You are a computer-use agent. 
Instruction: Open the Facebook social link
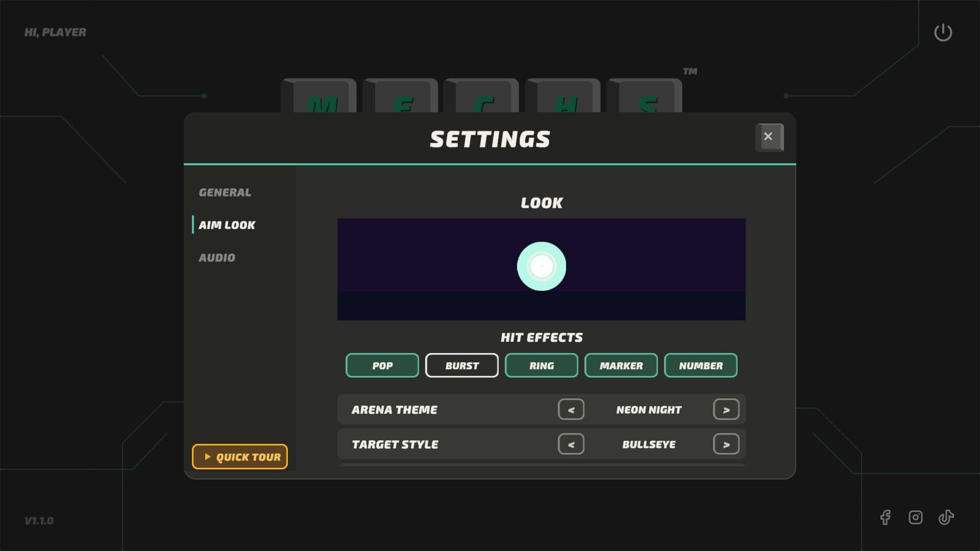point(886,517)
